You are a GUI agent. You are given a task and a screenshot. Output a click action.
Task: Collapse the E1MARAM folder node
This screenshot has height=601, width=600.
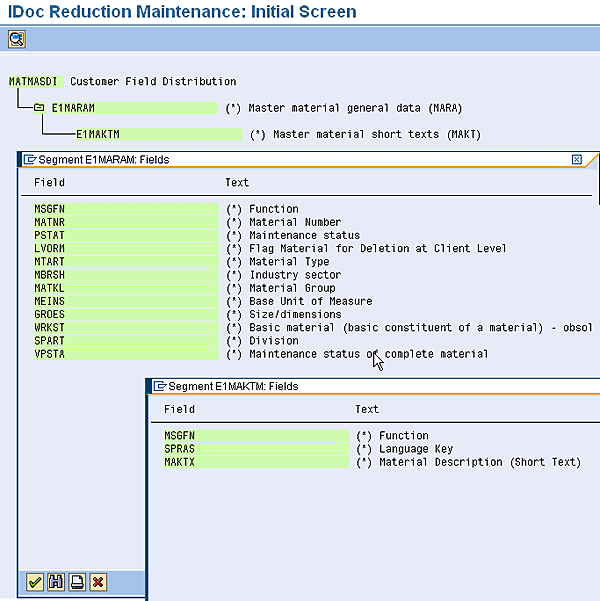[x=38, y=108]
